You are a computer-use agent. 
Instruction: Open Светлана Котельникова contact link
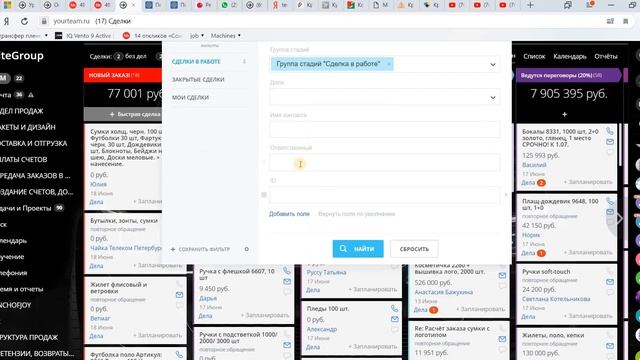[556, 299]
